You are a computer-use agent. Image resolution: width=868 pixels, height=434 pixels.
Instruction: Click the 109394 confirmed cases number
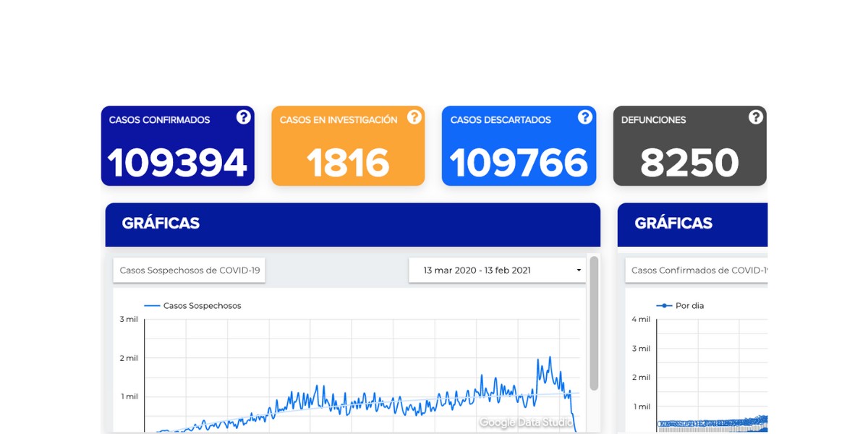click(x=177, y=163)
